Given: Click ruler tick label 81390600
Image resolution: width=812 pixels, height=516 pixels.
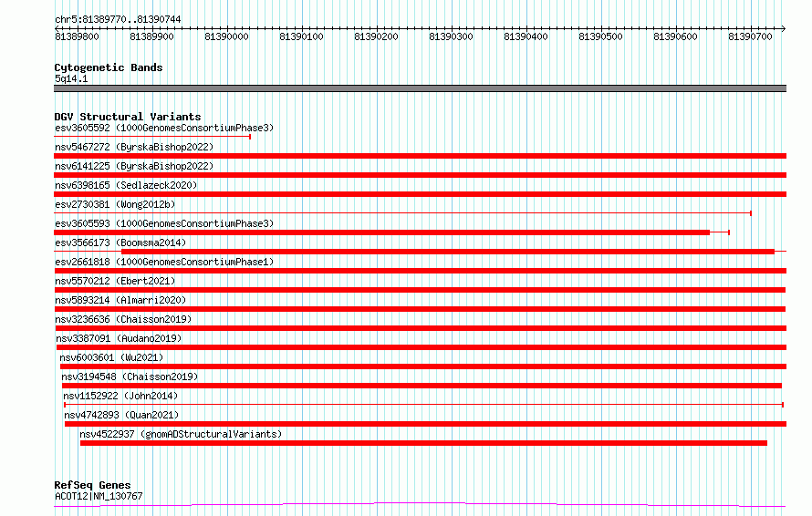Looking at the screenshot, I should pos(675,36).
